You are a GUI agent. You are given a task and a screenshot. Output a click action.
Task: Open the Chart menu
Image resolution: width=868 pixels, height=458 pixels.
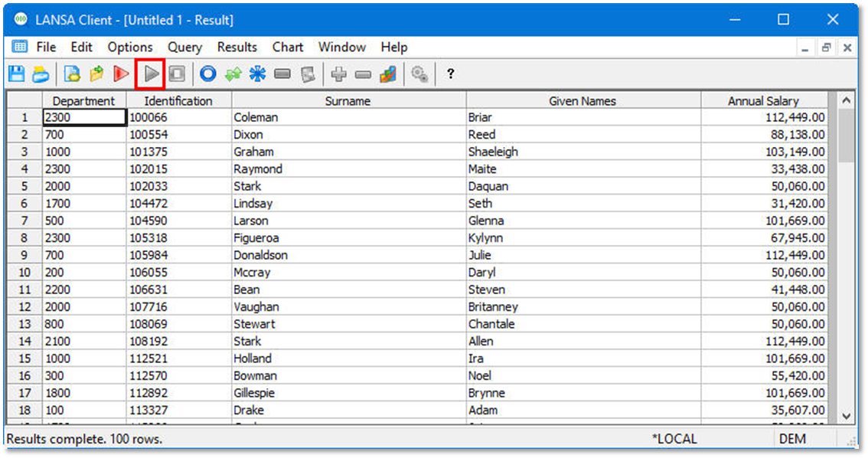[287, 47]
